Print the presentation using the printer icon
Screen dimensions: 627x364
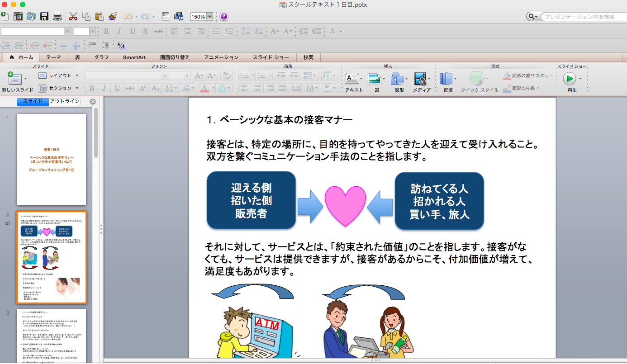57,17
